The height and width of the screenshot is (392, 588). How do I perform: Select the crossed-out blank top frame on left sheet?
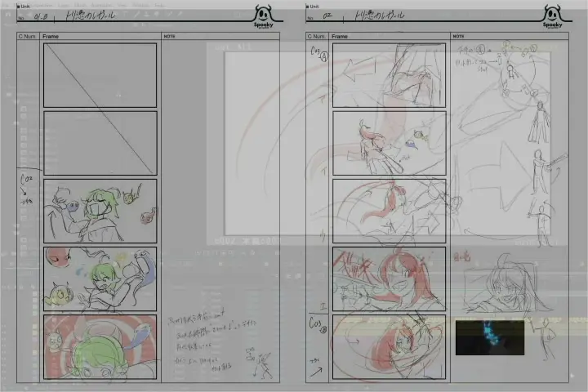(100, 75)
